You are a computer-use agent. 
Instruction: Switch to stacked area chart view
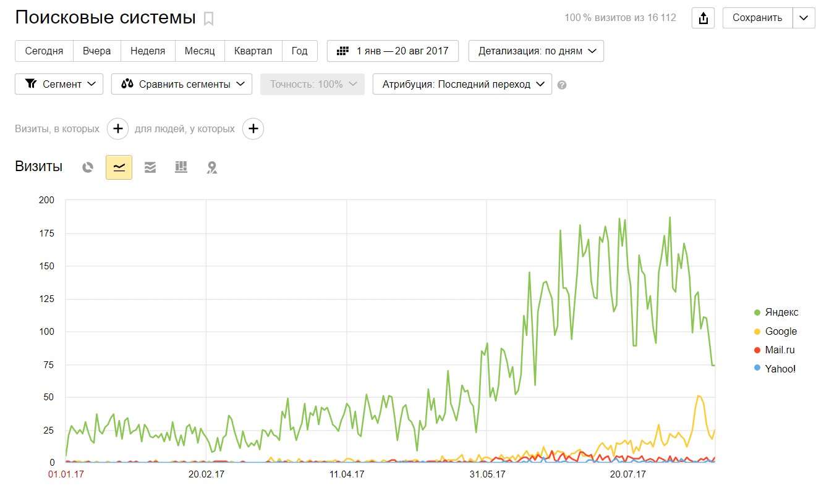pyautogui.click(x=150, y=167)
